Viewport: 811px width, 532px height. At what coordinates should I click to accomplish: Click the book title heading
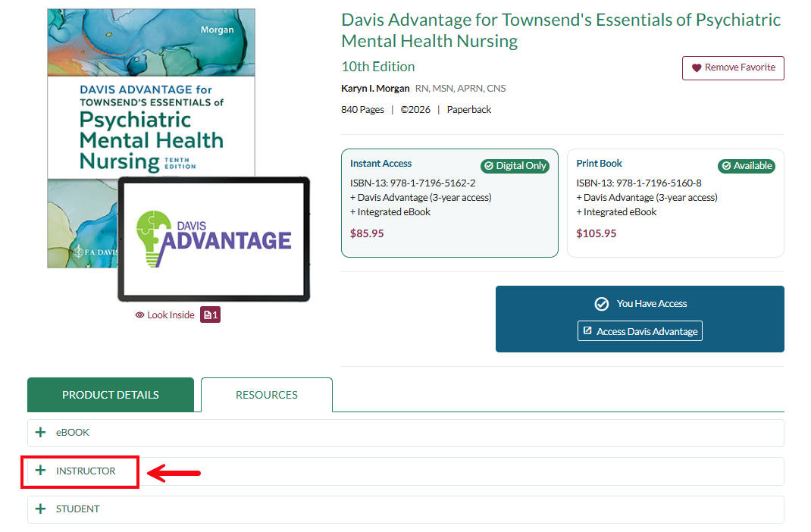pyautogui.click(x=561, y=30)
